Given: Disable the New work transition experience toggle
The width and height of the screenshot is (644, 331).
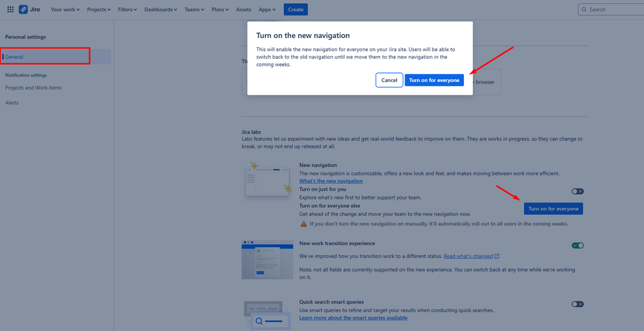Looking at the screenshot, I should [578, 246].
